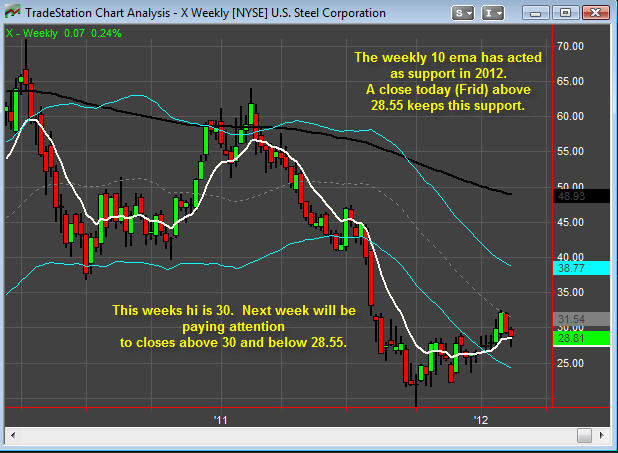Click the 25.00 price axis label
Screen dimensions: 618x453
pos(570,363)
